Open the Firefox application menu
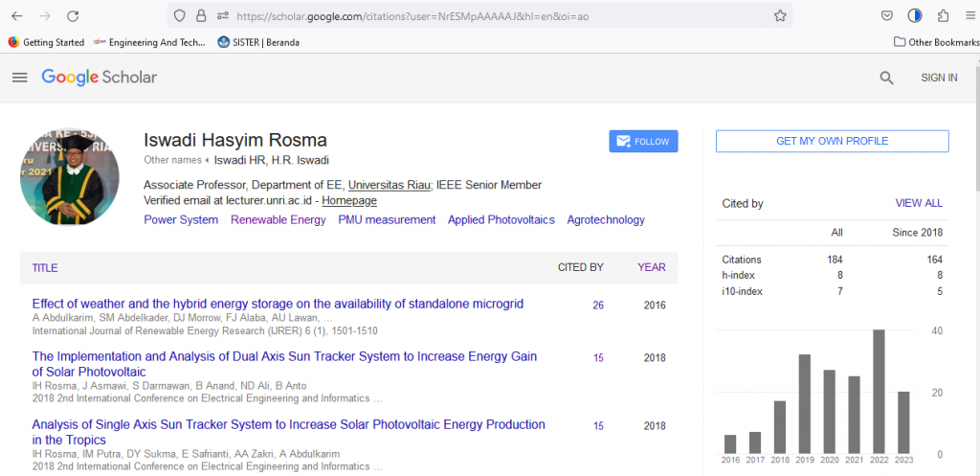 970,16
